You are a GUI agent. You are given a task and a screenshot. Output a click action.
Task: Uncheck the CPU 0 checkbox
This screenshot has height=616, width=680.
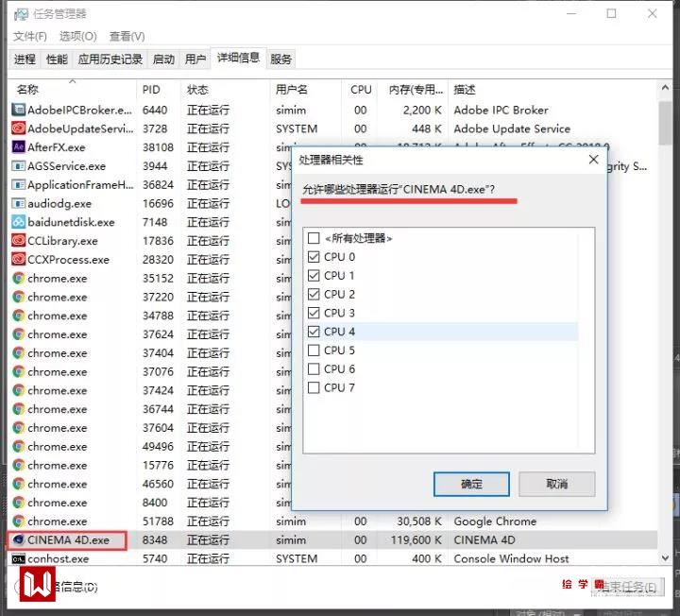pos(314,257)
